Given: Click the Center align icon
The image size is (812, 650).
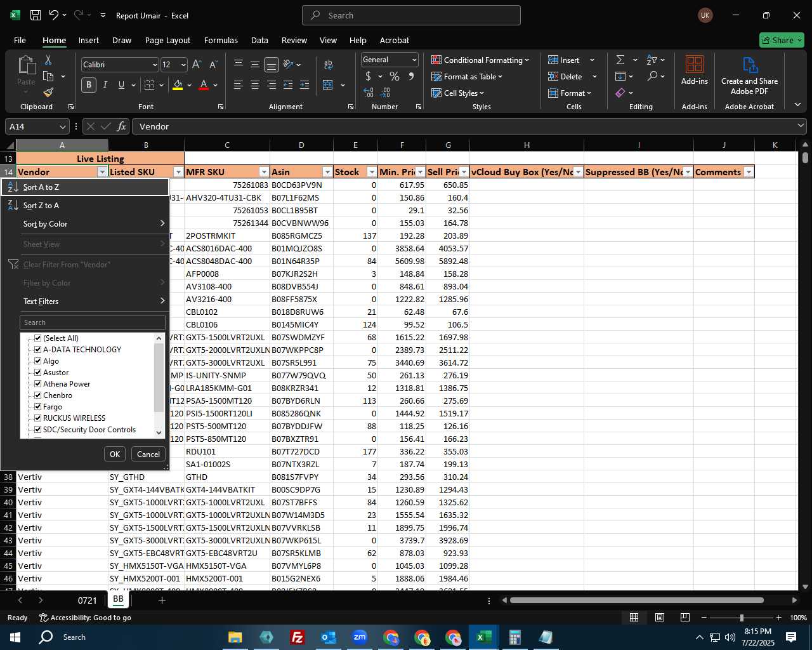Looking at the screenshot, I should tap(255, 85).
